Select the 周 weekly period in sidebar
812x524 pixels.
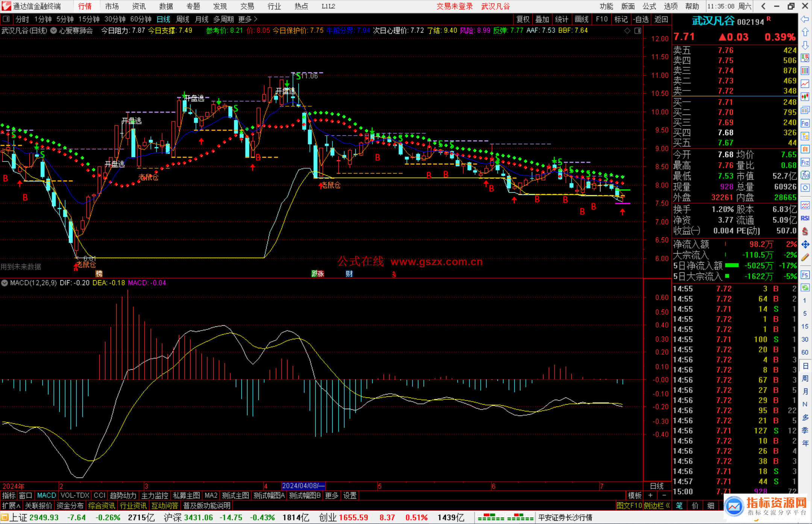(x=805, y=378)
